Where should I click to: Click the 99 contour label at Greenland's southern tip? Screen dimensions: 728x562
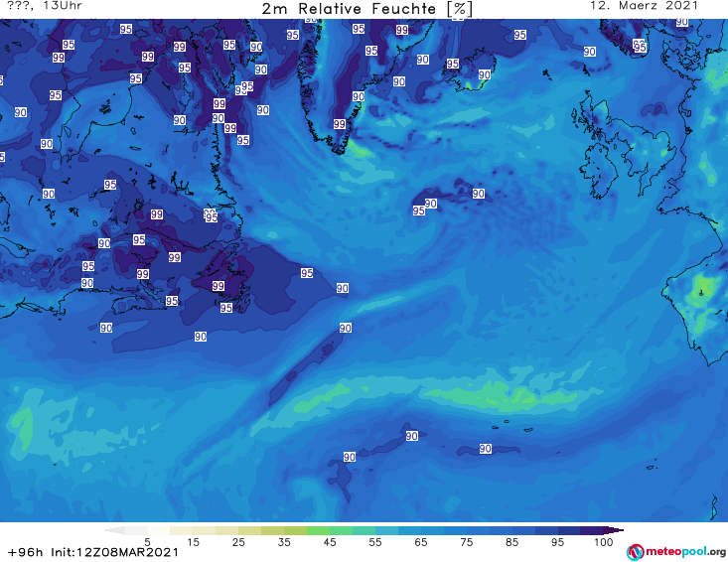point(340,124)
